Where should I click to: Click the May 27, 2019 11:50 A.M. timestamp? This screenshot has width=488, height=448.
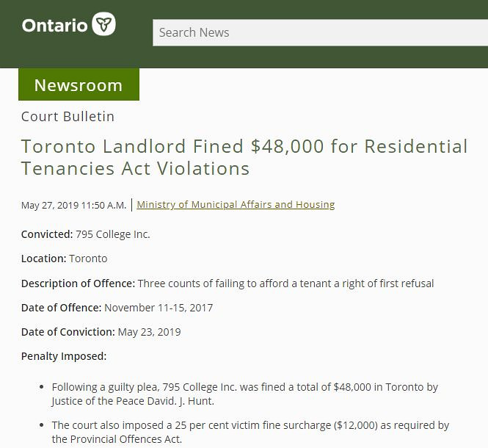click(74, 206)
